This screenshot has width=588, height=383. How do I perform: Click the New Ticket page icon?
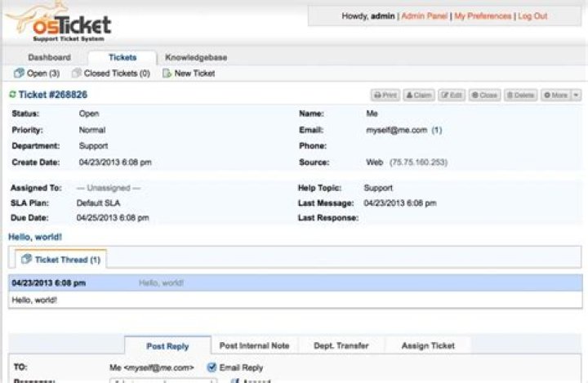(x=167, y=73)
